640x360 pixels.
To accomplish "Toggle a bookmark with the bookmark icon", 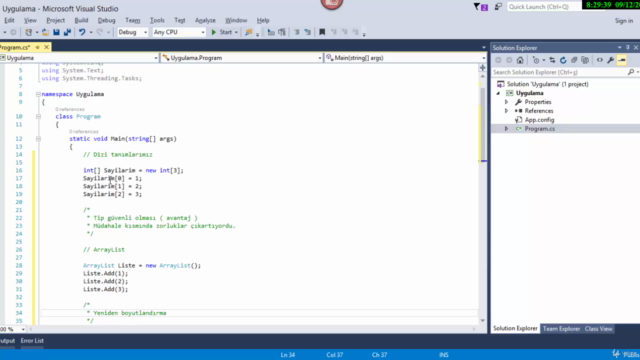I will click(x=322, y=32).
